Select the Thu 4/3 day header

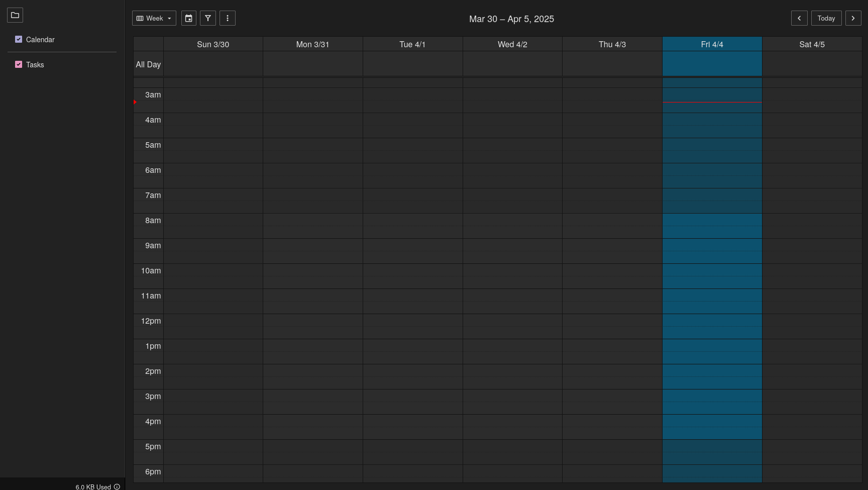click(x=612, y=44)
